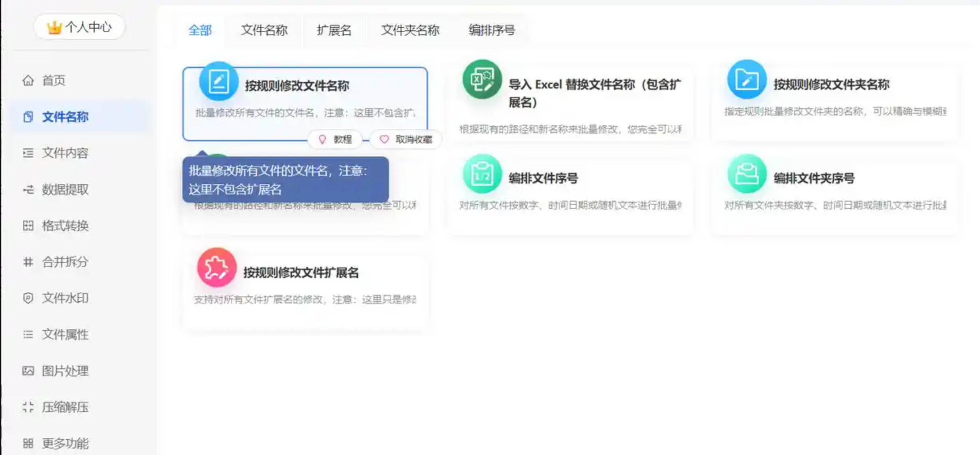The height and width of the screenshot is (455, 980).
Task: Open 图片处理 in the sidebar
Action: [65, 371]
